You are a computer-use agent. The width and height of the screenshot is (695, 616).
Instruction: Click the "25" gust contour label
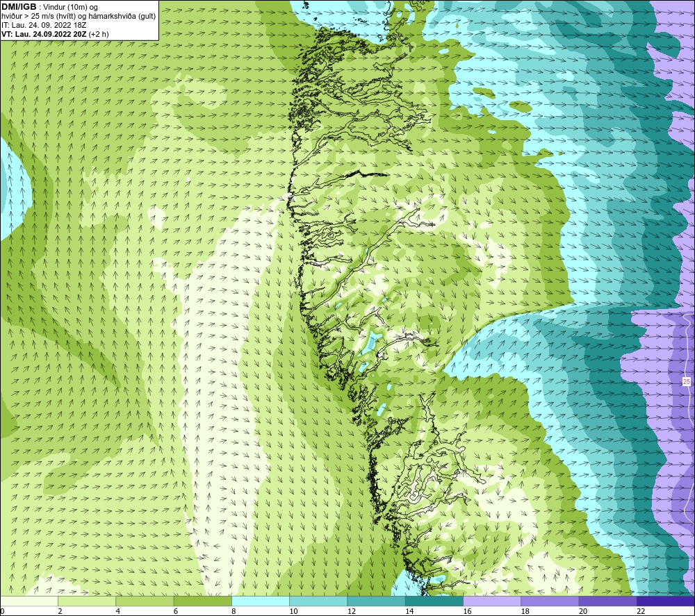coord(686,381)
